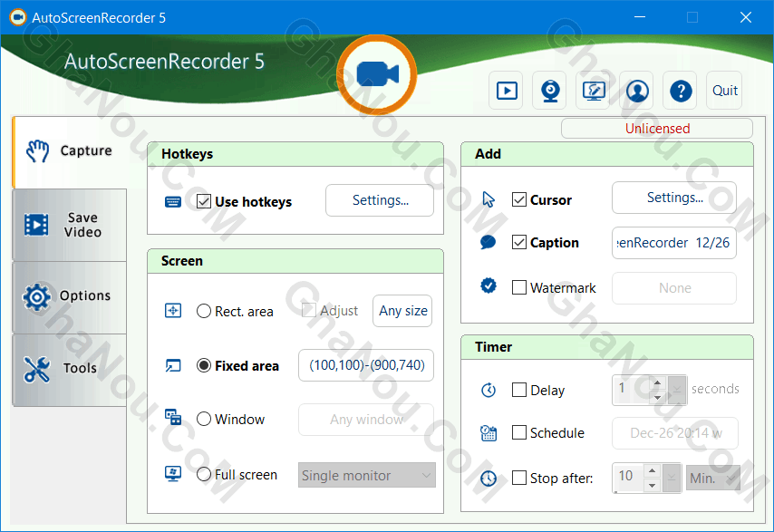Click the Screen section header

pyautogui.click(x=295, y=261)
